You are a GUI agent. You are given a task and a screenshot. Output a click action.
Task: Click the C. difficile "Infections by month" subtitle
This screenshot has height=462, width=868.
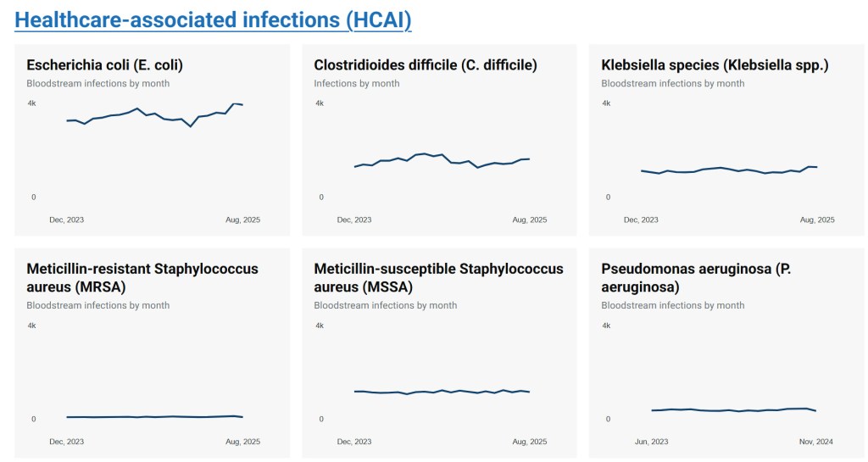[356, 83]
